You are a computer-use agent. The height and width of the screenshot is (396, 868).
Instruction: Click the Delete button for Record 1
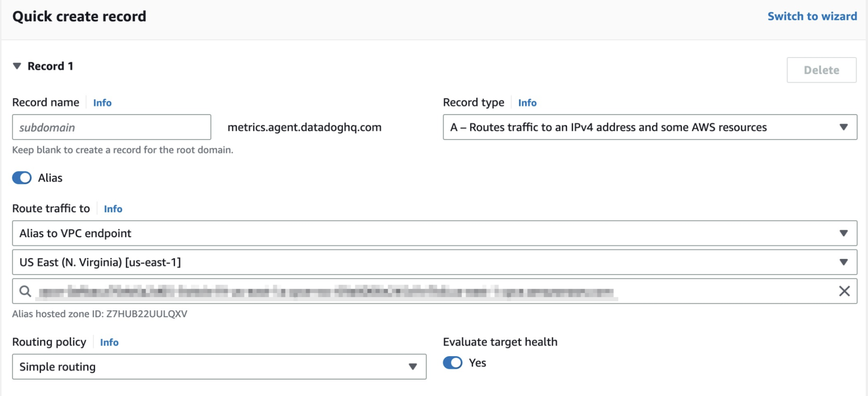click(x=822, y=70)
